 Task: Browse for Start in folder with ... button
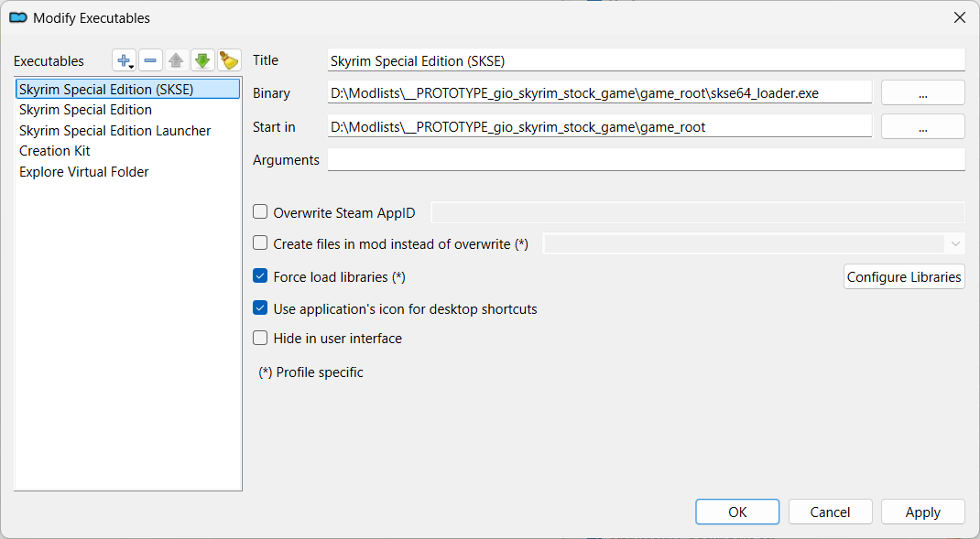922,127
